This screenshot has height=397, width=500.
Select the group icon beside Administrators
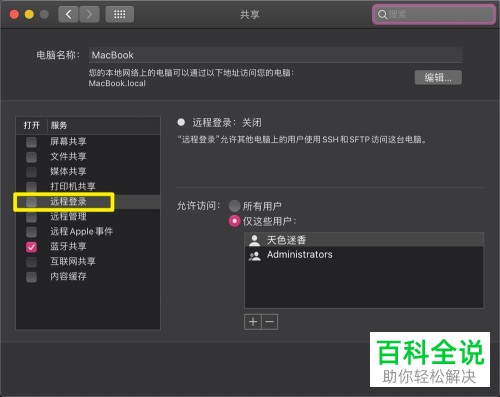(254, 255)
